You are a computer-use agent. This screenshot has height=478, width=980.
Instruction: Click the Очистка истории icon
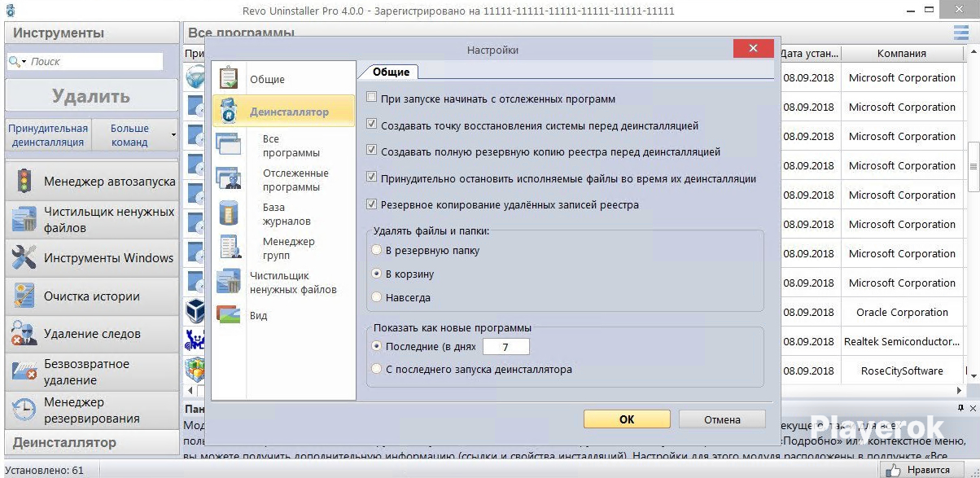point(24,296)
